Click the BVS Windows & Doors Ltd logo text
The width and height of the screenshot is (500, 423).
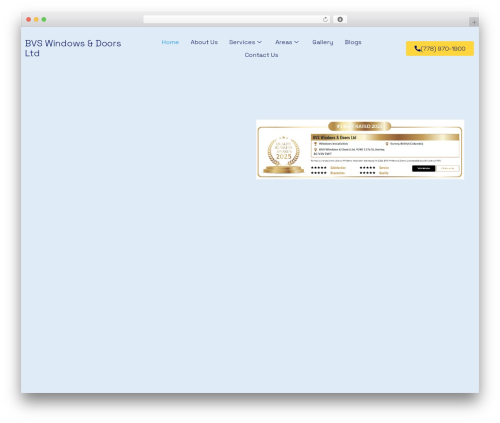[73, 48]
